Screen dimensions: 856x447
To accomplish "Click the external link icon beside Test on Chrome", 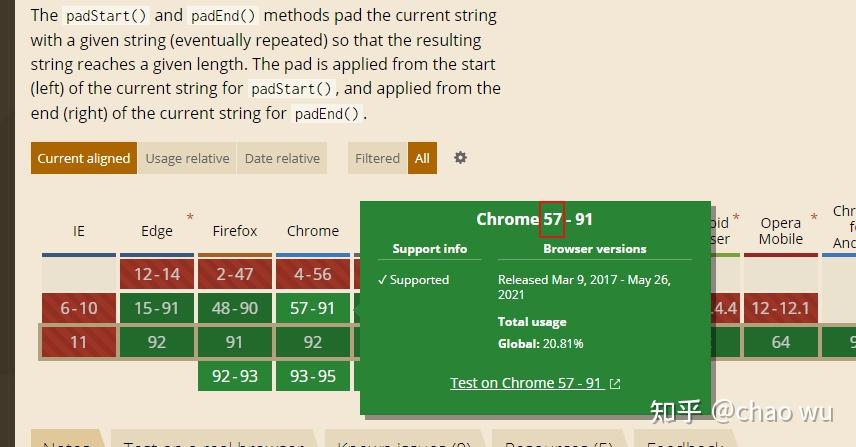I will (615, 384).
